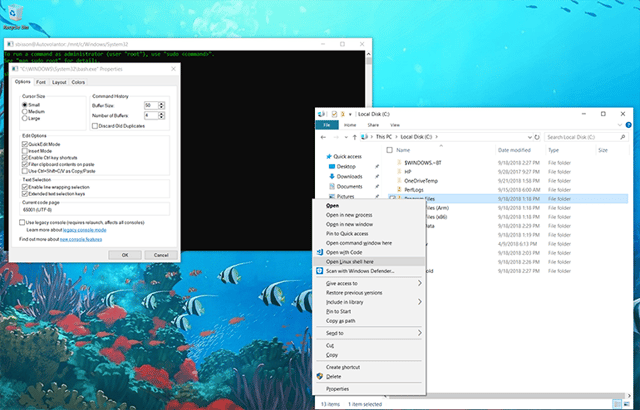Viewport: 640px width, 410px height.
Task: Click the New folder icon in Explorer's title bar
Action: [342, 114]
